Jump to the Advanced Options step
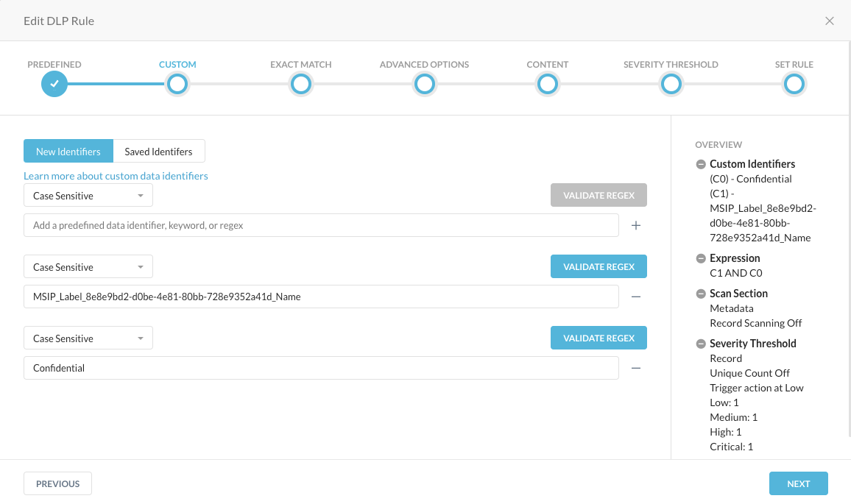 (x=424, y=84)
